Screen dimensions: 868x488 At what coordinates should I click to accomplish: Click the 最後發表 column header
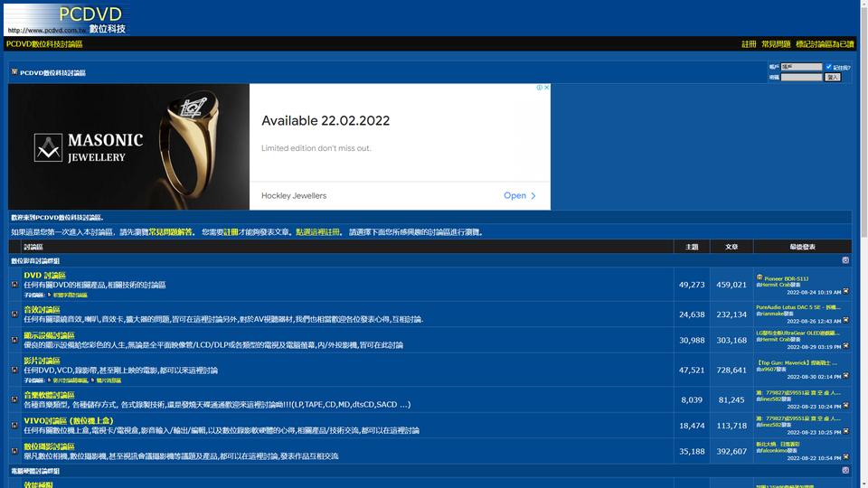[x=803, y=247]
